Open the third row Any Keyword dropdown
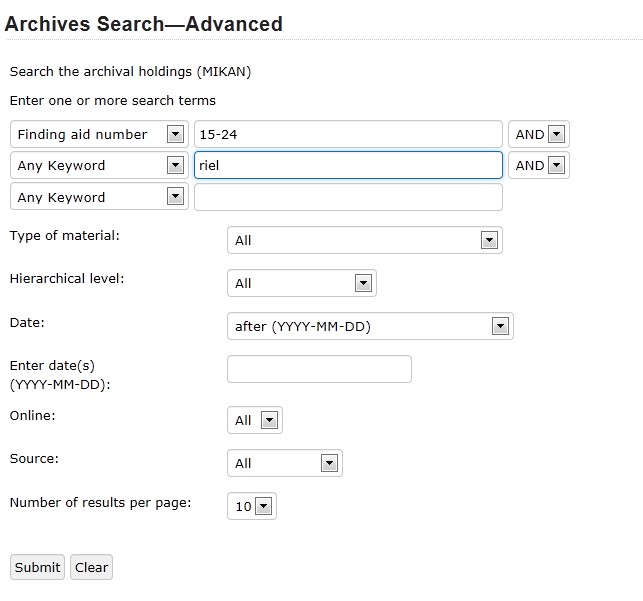Image resolution: width=643 pixels, height=601 pixels. click(99, 197)
